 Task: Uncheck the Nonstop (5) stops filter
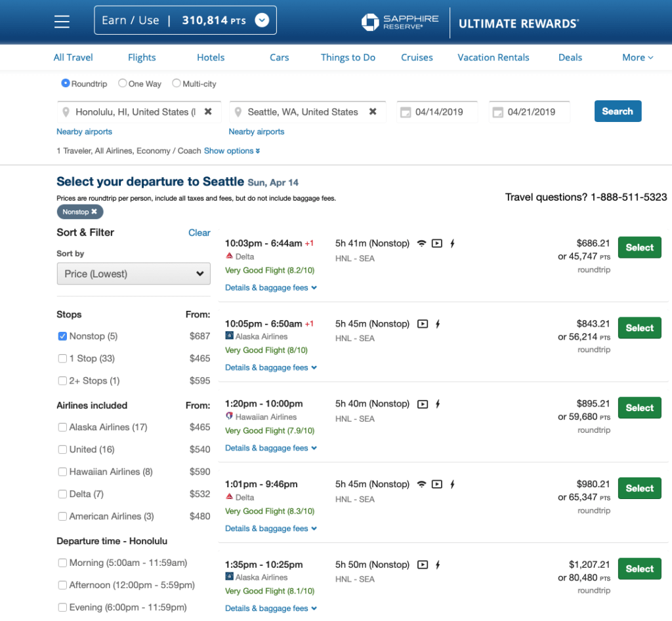(62, 336)
